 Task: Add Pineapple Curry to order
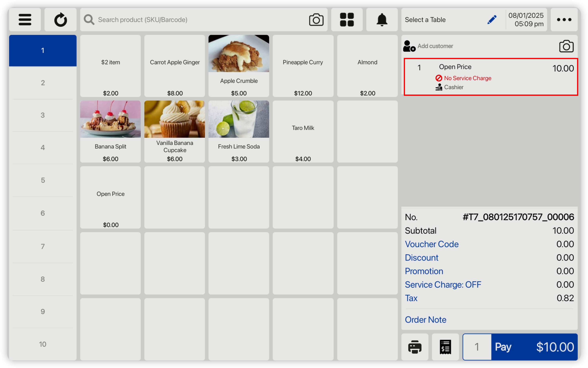click(303, 66)
